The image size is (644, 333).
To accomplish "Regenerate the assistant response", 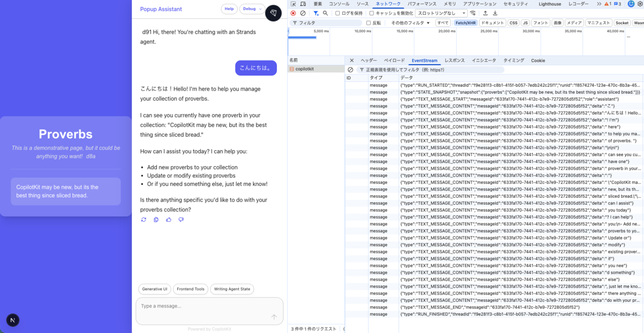I will [x=143, y=219].
